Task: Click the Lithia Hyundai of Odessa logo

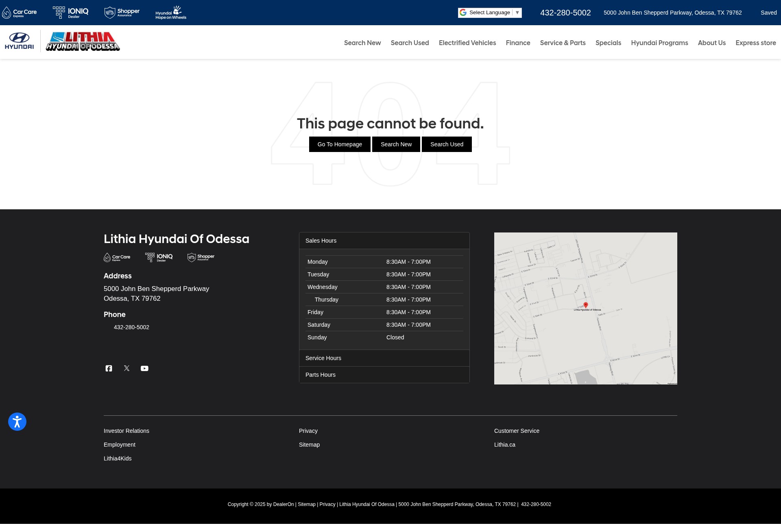Action: 83,41
